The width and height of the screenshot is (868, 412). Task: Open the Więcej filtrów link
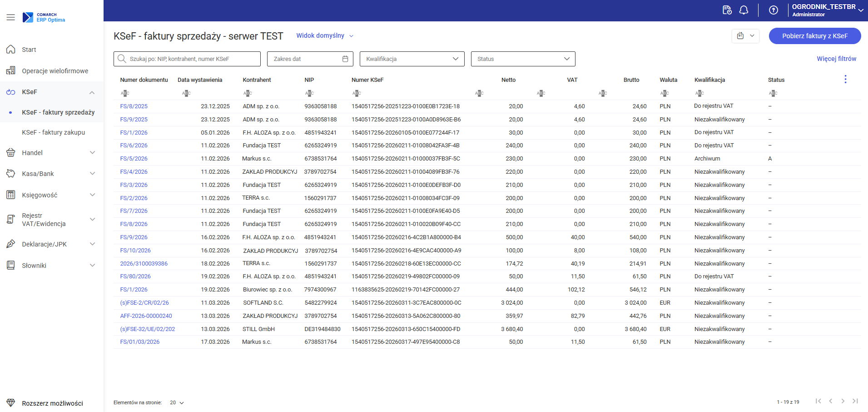[836, 59]
